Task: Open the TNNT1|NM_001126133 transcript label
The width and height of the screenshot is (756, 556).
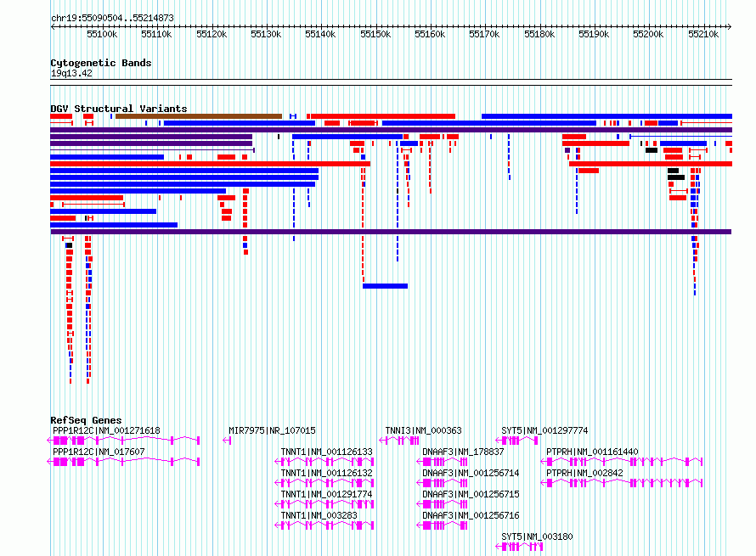Action: 326,452
